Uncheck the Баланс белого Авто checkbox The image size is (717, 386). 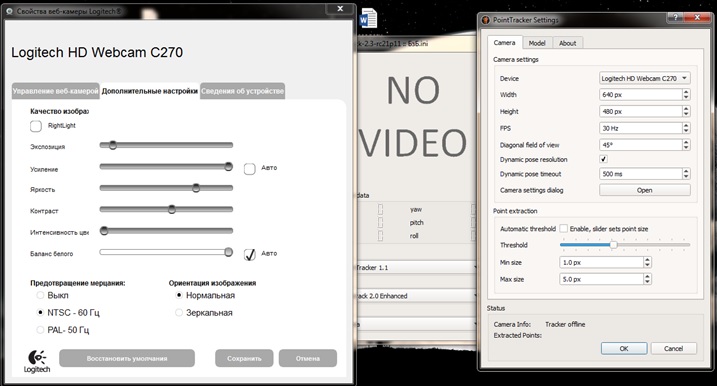[250, 254]
